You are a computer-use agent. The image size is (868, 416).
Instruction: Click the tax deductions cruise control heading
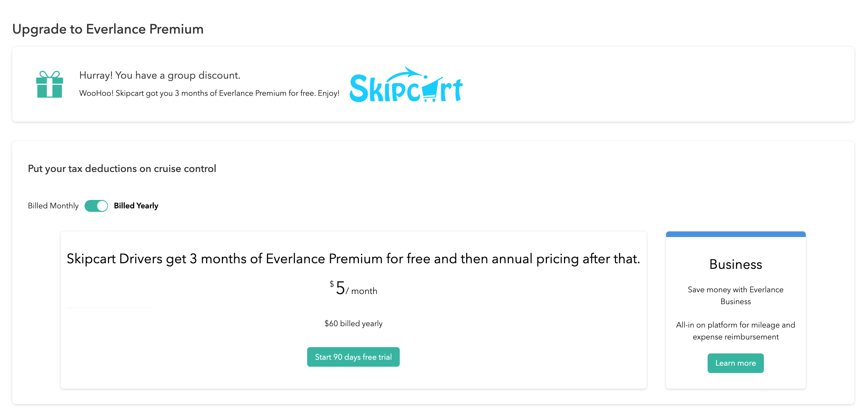pyautogui.click(x=122, y=168)
